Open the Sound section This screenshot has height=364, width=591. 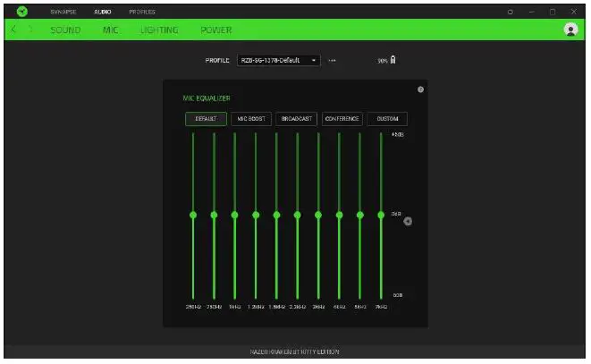click(x=65, y=30)
